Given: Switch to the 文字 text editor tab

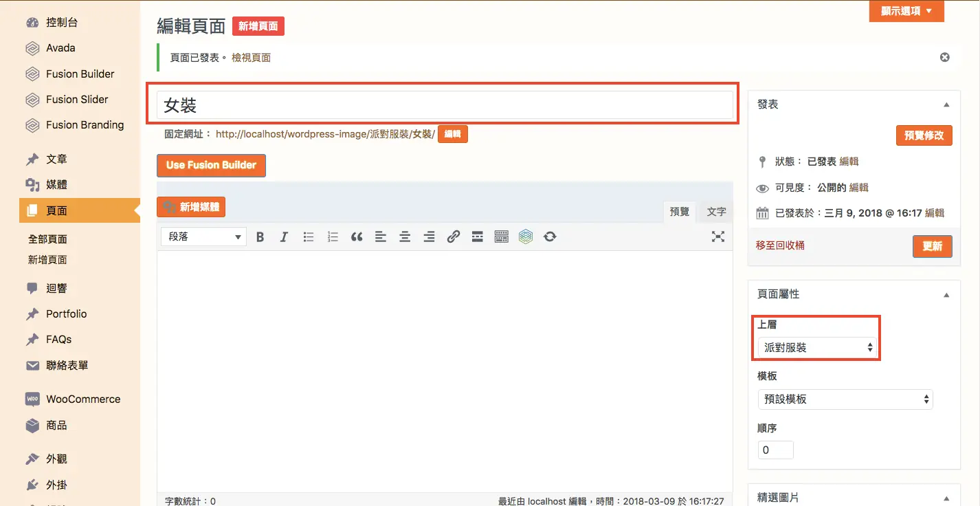Looking at the screenshot, I should point(716,212).
